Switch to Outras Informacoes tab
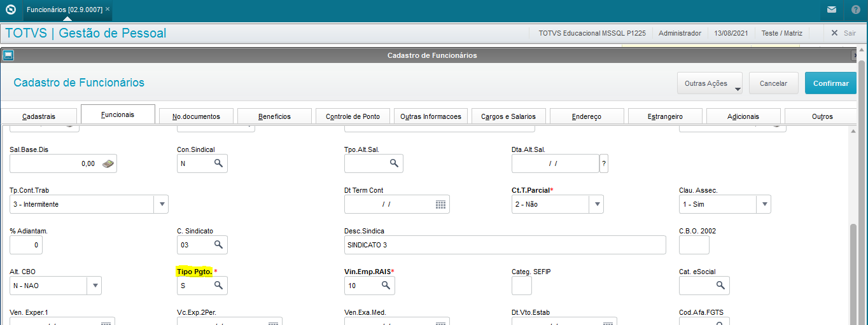The image size is (868, 325). click(x=431, y=116)
